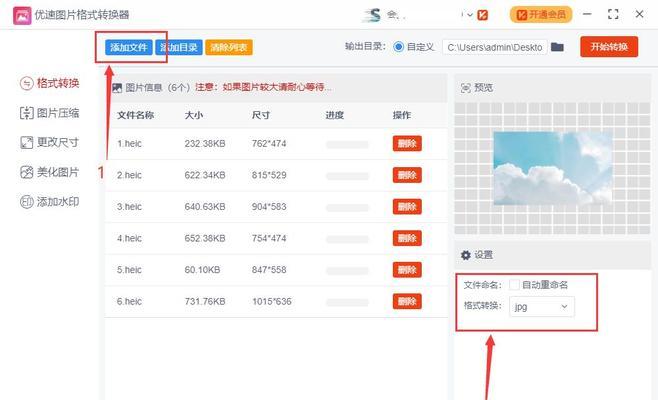Viewport: 658px width, 400px height.
Task: Click the cloud preview thumbnail
Action: point(552,168)
